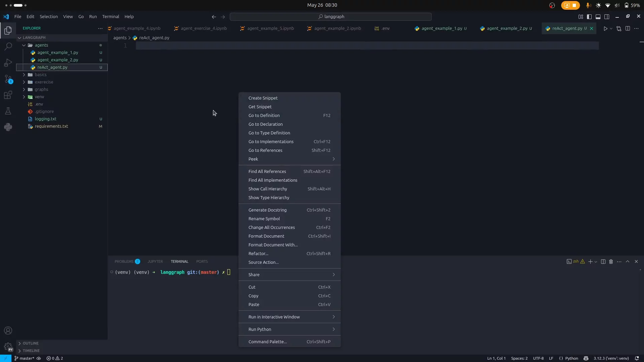Open the Search view in activity bar
Screen dimensions: 644x362
click(8, 46)
